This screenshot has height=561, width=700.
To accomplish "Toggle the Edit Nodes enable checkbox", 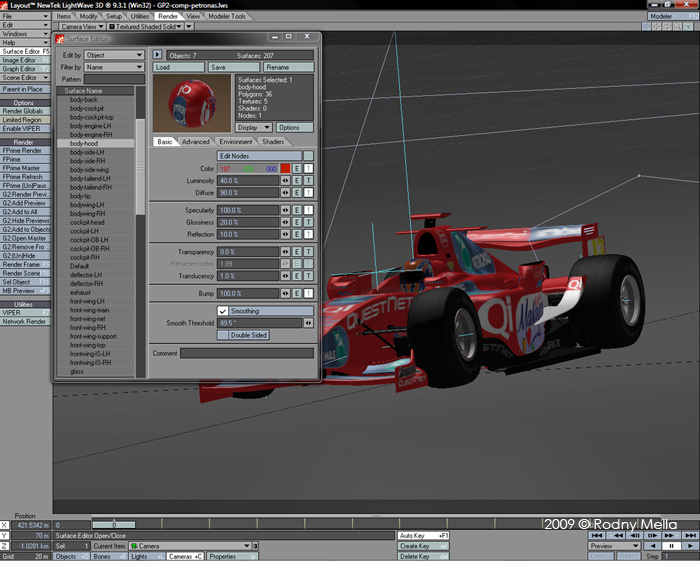I will pyautogui.click(x=309, y=155).
